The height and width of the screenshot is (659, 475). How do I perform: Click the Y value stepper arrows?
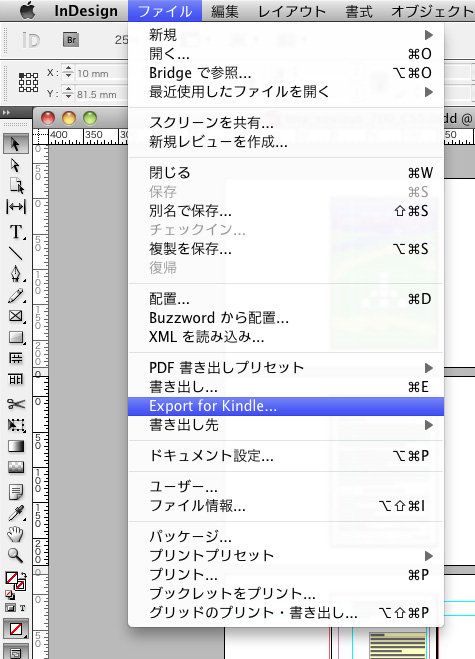[x=68, y=94]
